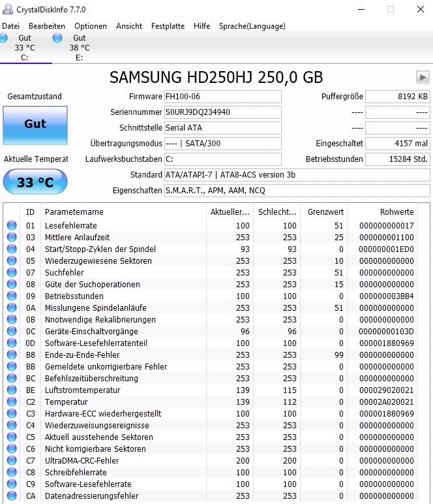Select the Lesefehlerrate parameter name

(x=71, y=226)
